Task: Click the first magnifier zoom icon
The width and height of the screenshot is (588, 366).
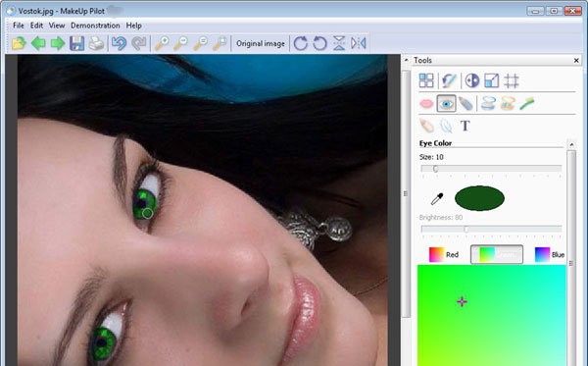Action: click(162, 43)
